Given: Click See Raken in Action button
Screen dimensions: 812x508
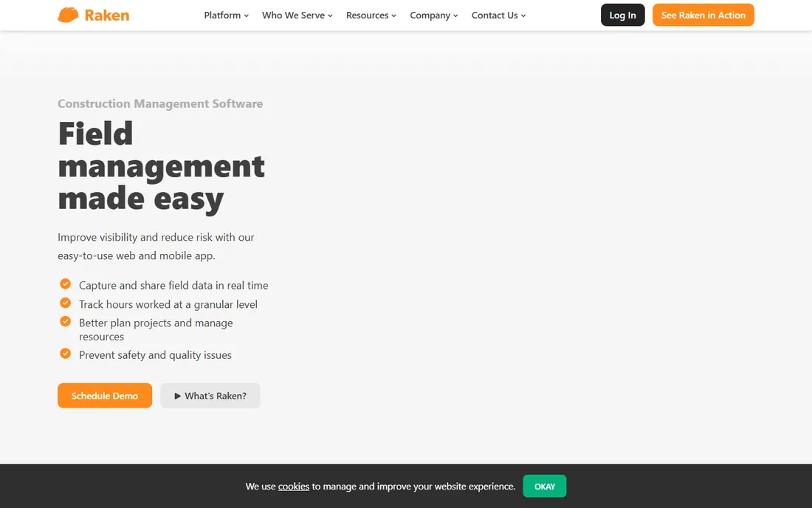Looking at the screenshot, I should [x=703, y=15].
